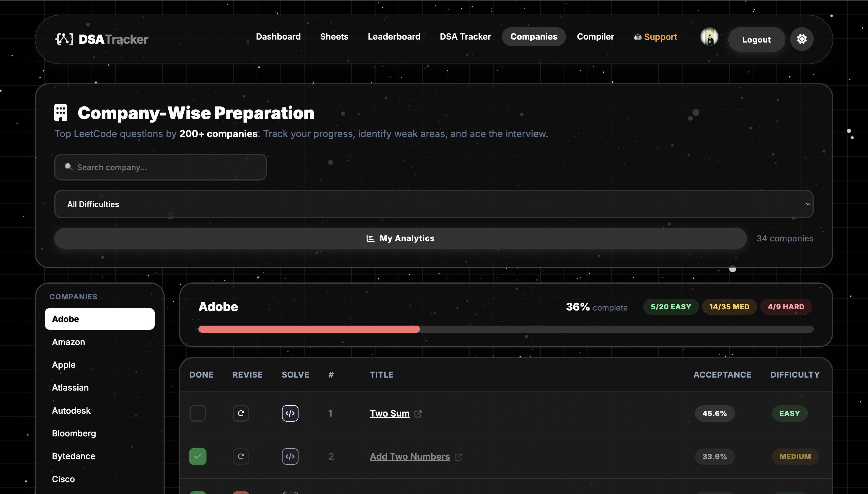Click the search magnifier icon
The image size is (868, 494).
(x=68, y=167)
